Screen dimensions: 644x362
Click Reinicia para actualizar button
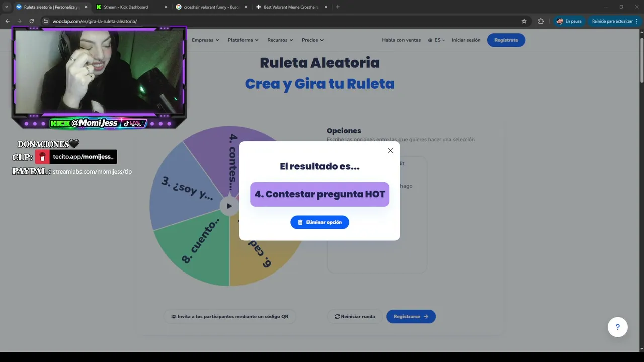coord(615,21)
